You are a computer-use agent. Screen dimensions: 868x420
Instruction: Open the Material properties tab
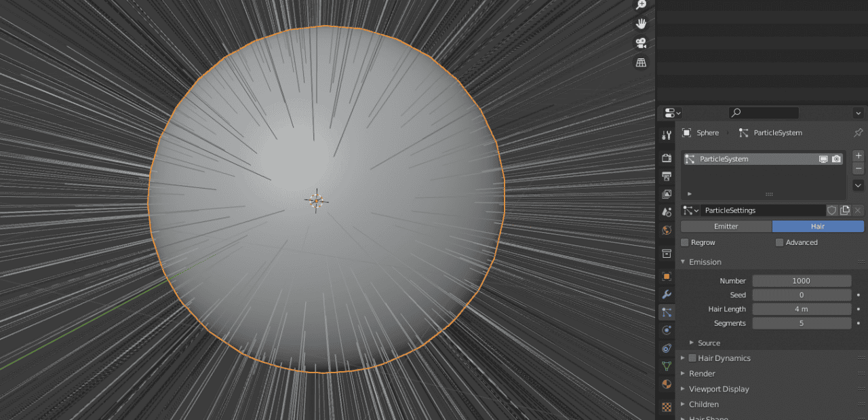click(667, 384)
